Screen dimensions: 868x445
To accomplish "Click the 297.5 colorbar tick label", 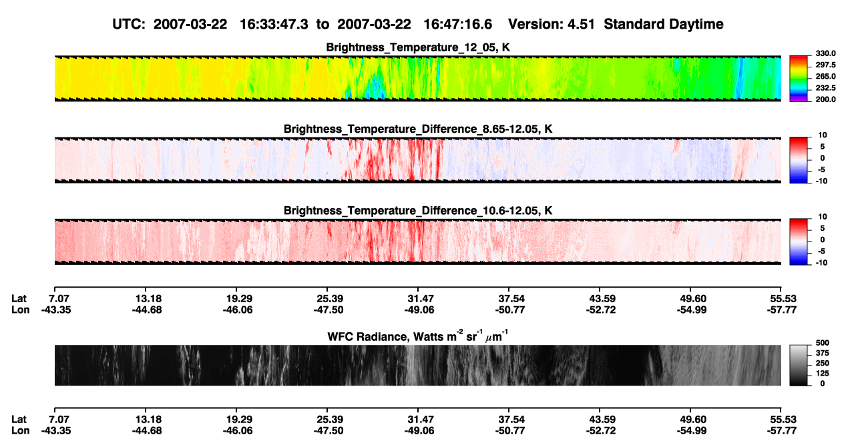I will click(826, 65).
